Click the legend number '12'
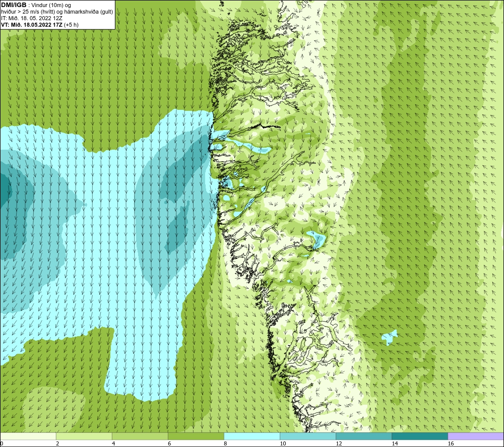 (x=339, y=444)
